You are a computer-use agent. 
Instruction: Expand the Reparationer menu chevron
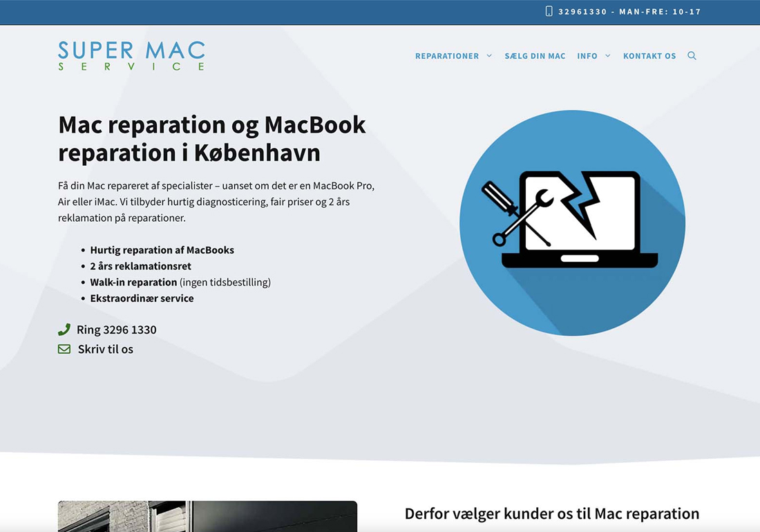pos(489,56)
